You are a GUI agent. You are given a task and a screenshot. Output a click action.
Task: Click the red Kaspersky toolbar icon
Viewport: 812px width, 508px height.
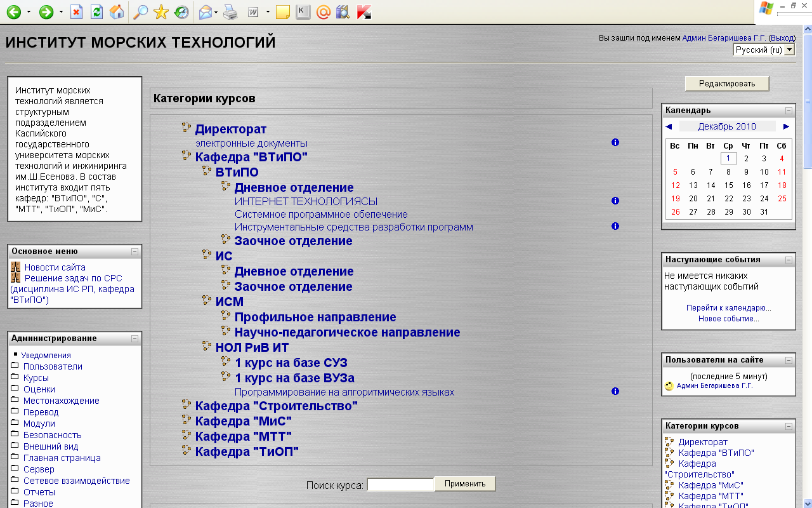(363, 11)
